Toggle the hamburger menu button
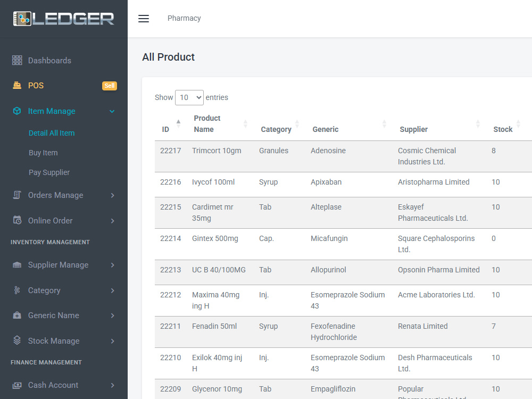This screenshot has width=532, height=399. [144, 19]
